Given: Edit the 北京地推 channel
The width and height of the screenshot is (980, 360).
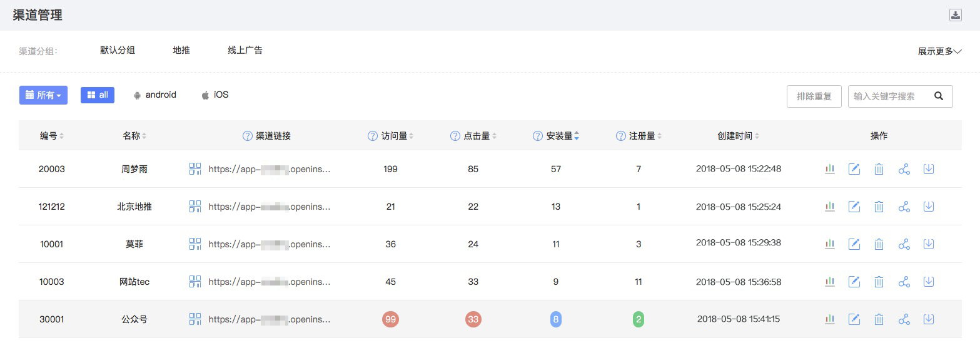Looking at the screenshot, I should 854,207.
